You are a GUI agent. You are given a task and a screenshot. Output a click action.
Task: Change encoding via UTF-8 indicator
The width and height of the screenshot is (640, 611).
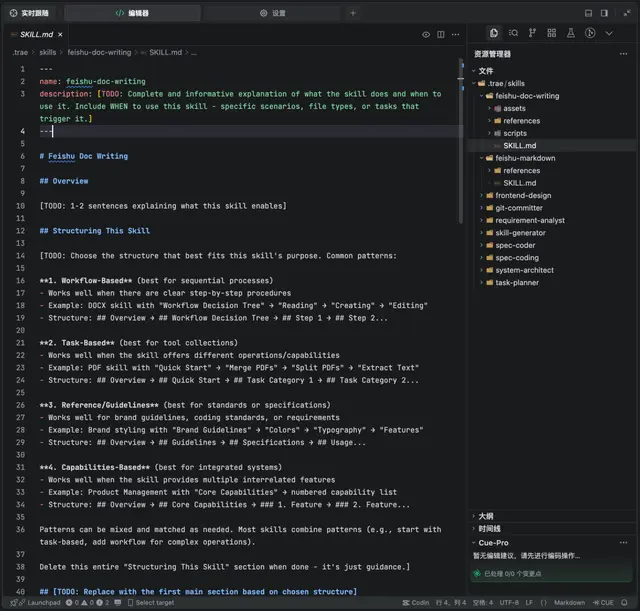click(509, 603)
